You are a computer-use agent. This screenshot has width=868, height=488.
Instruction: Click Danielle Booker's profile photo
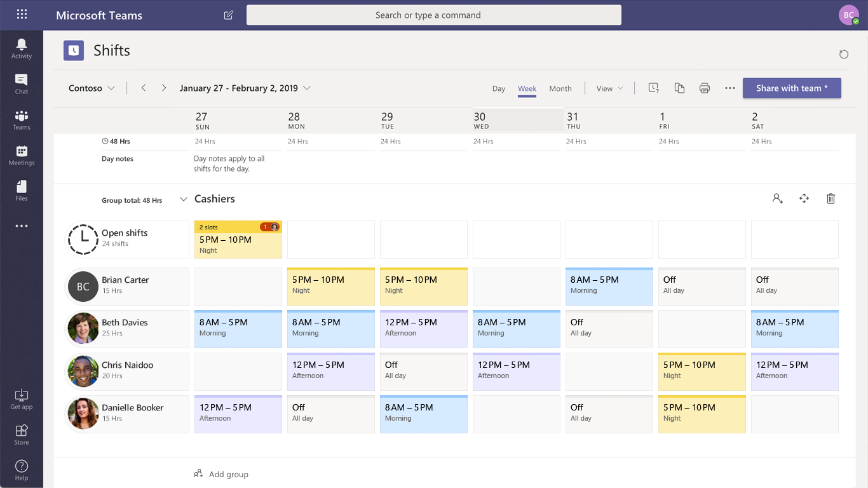point(83,414)
